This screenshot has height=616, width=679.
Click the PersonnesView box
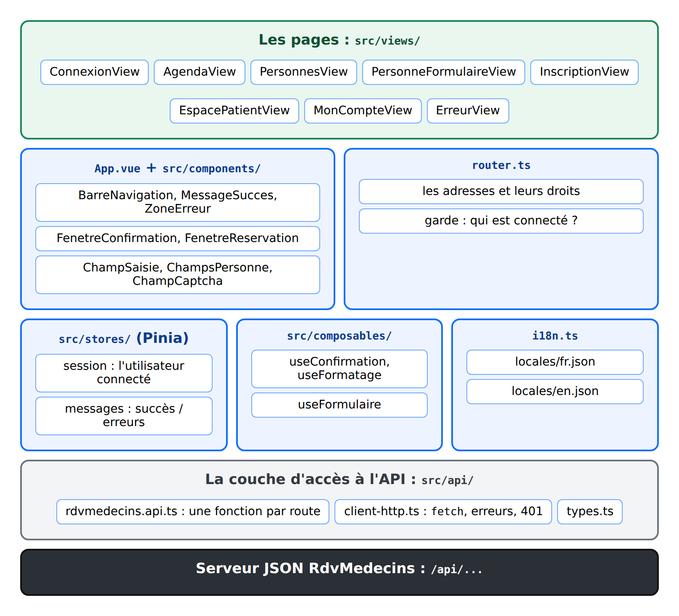tap(304, 72)
